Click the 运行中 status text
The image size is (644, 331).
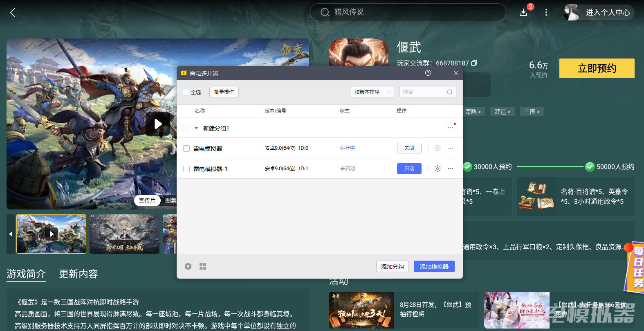pyautogui.click(x=348, y=148)
